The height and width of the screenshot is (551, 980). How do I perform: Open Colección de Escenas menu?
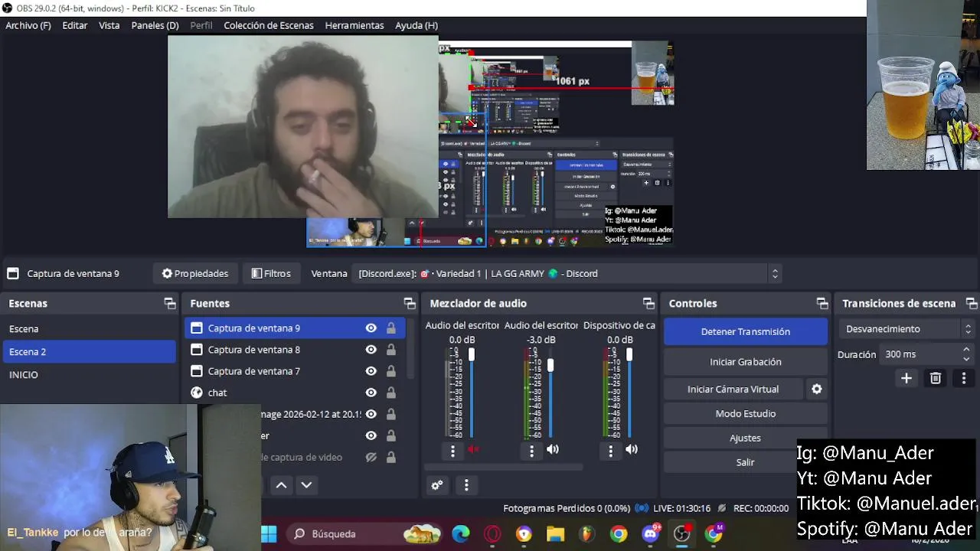pyautogui.click(x=269, y=25)
